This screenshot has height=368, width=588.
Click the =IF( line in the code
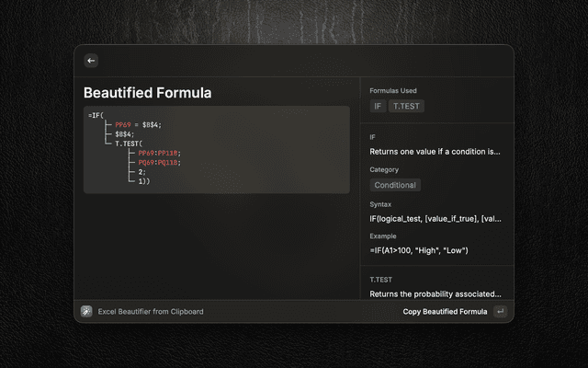pyautogui.click(x=96, y=115)
